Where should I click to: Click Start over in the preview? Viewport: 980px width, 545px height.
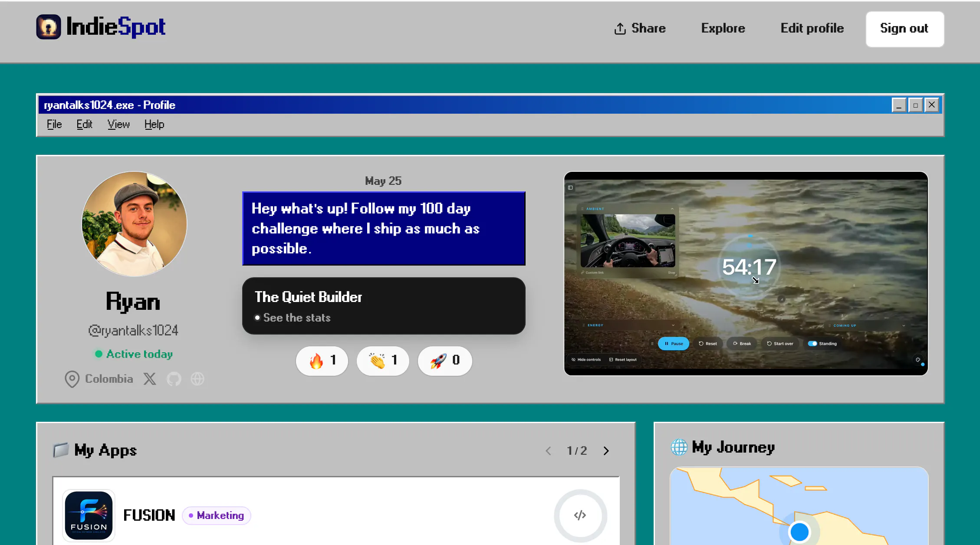pos(780,344)
